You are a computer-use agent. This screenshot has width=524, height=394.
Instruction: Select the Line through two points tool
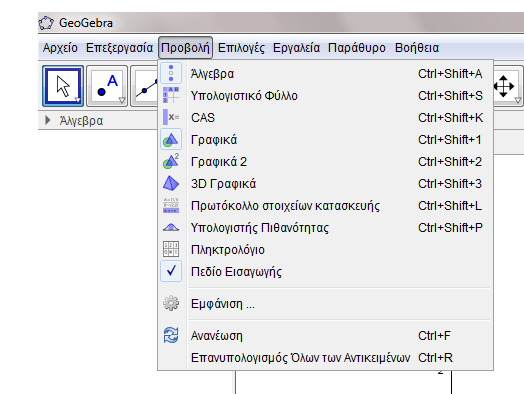[144, 86]
